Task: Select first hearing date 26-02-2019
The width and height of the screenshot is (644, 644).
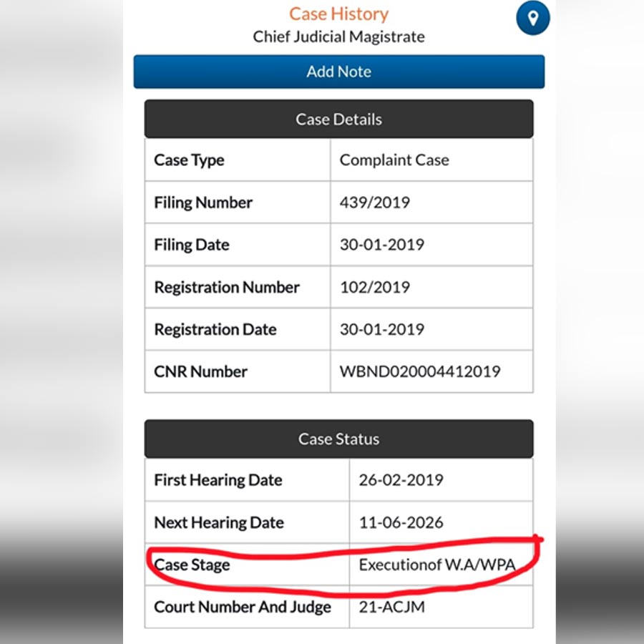Action: coord(401,479)
